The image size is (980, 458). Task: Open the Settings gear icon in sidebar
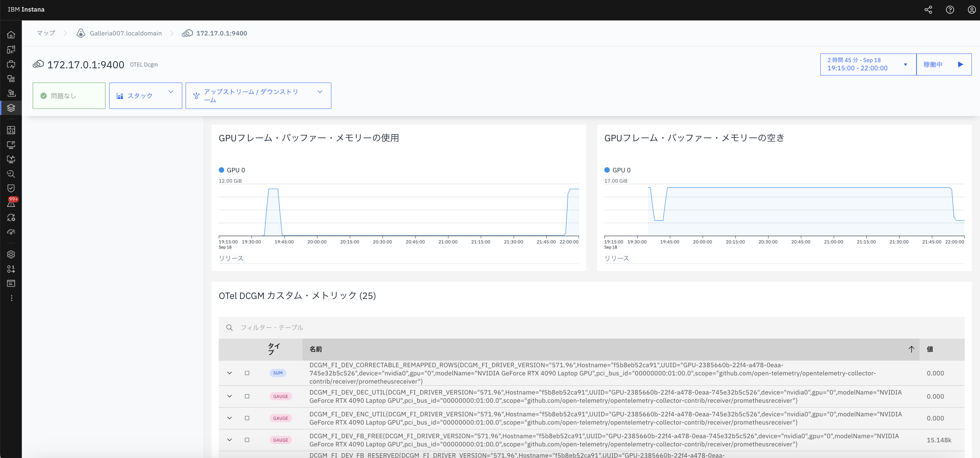[11, 254]
